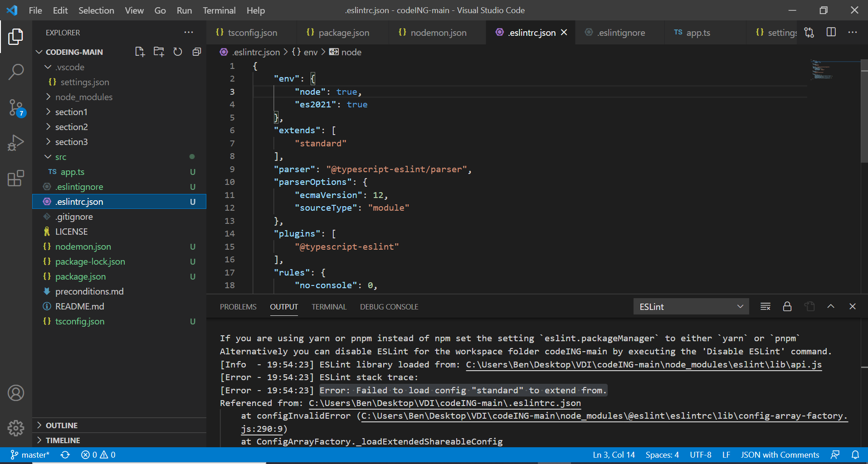868x464 pixels.
Task: Maximize the panel size with chevron
Action: (831, 306)
